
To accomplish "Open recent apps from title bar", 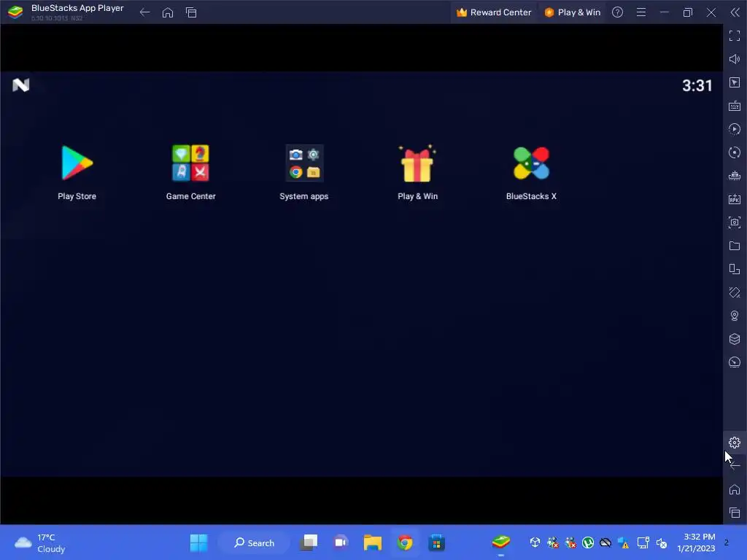I will coord(191,12).
